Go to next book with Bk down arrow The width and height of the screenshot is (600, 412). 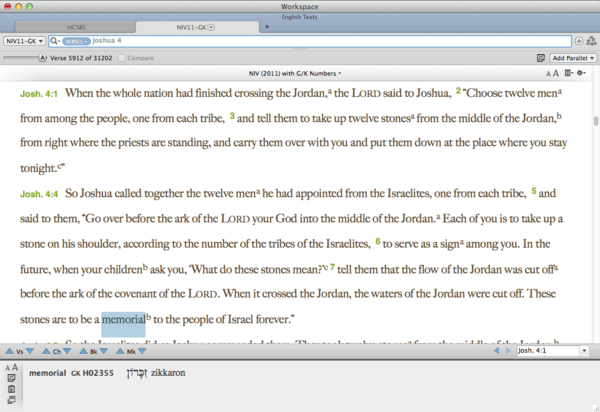point(104,351)
